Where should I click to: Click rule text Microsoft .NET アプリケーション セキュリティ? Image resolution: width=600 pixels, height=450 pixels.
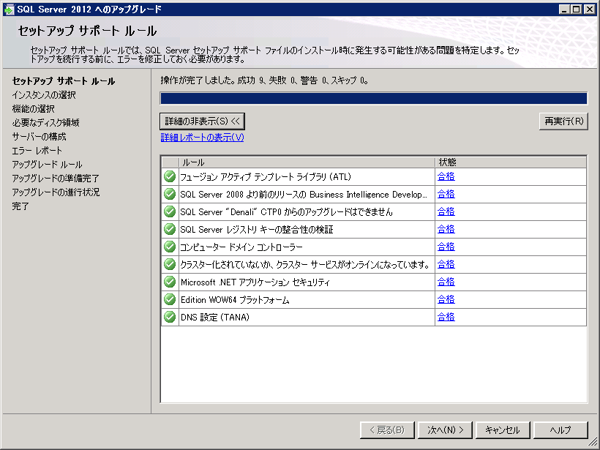255,282
